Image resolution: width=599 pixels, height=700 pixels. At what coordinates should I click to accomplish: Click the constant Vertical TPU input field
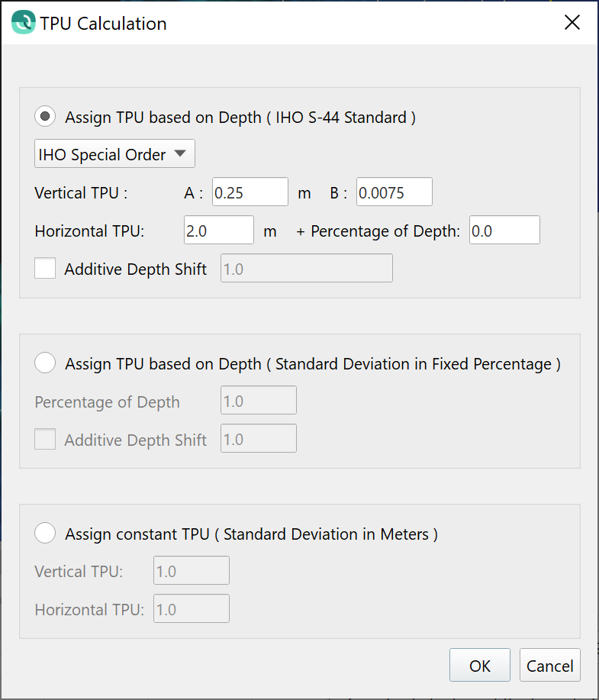coord(191,571)
